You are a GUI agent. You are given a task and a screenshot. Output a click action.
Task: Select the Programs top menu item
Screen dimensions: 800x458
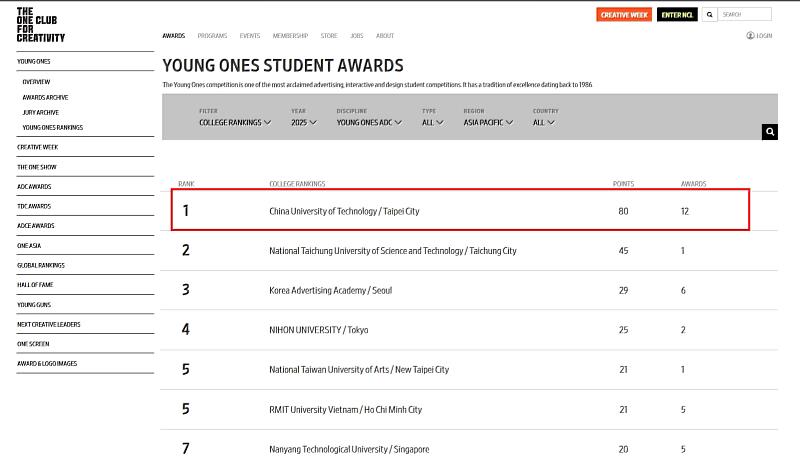(212, 36)
